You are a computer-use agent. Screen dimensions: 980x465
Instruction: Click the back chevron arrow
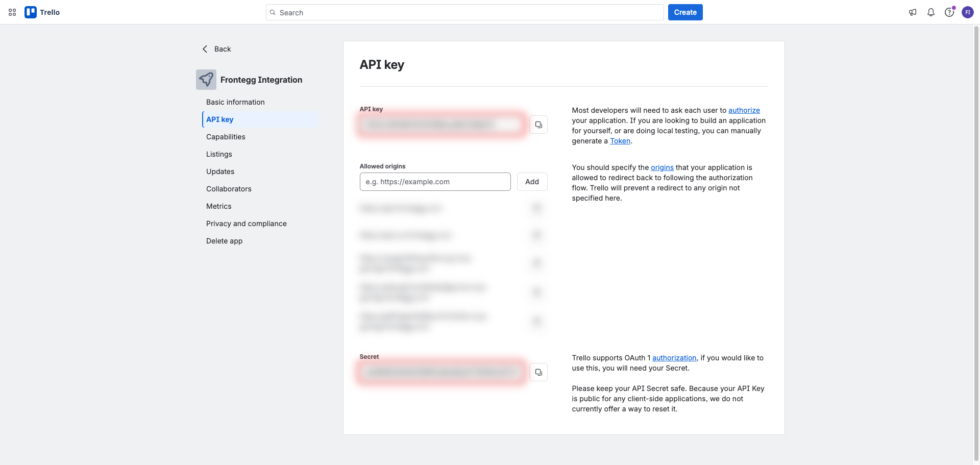click(205, 49)
